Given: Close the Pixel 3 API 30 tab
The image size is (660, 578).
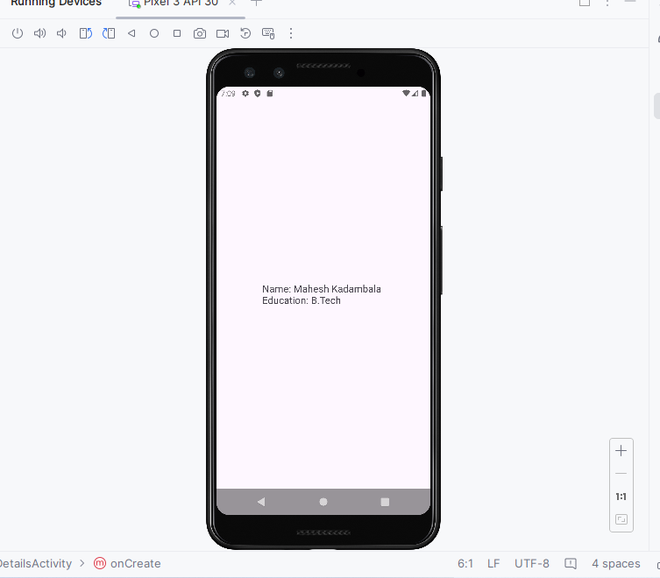Looking at the screenshot, I should tap(232, 3).
